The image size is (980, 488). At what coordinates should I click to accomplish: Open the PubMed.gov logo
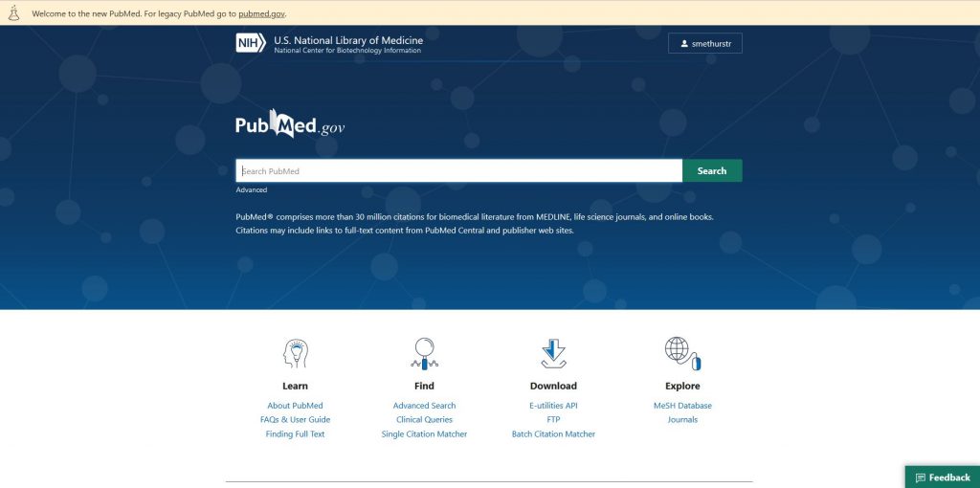point(290,123)
